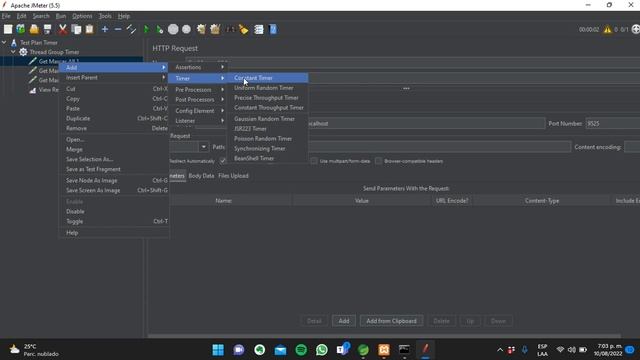Click the Port Number input field
This screenshot has width=640, height=360.
coord(613,123)
